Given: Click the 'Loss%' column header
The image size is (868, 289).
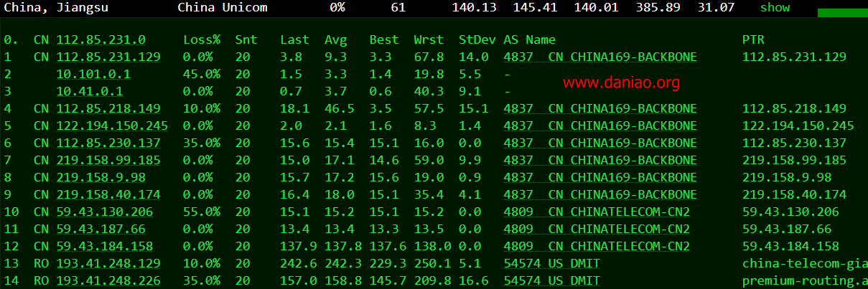Looking at the screenshot, I should pyautogui.click(x=202, y=39).
